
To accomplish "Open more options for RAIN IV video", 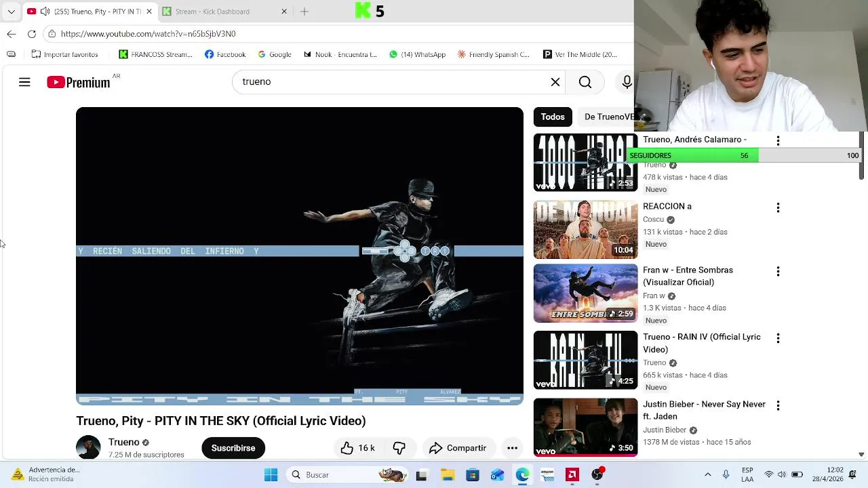I will pyautogui.click(x=778, y=338).
